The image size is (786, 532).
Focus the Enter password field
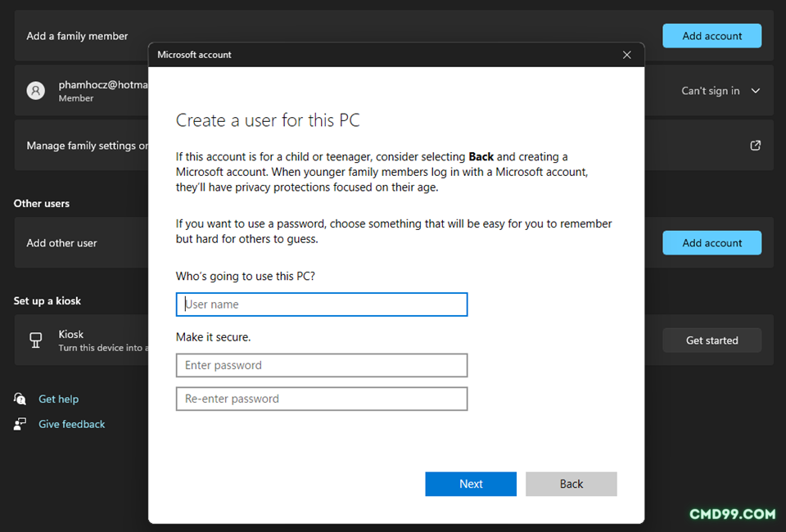321,365
